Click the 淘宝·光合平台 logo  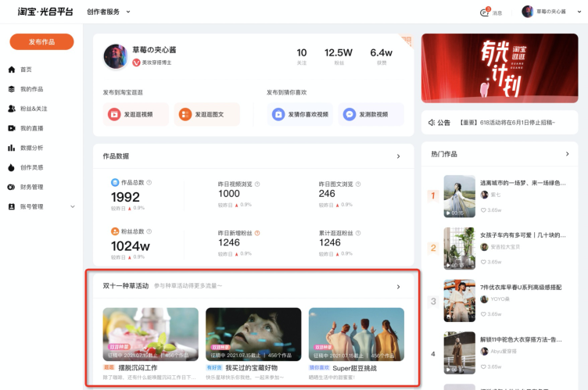point(45,12)
